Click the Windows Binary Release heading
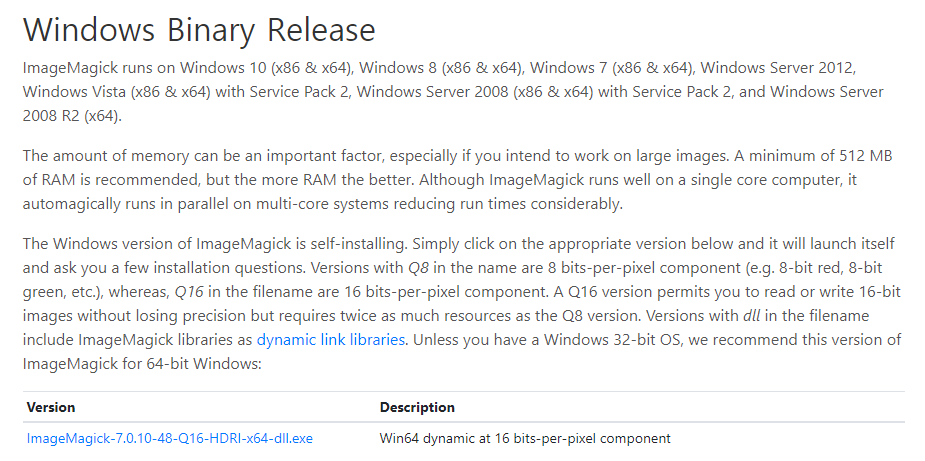The height and width of the screenshot is (461, 925). (x=199, y=29)
